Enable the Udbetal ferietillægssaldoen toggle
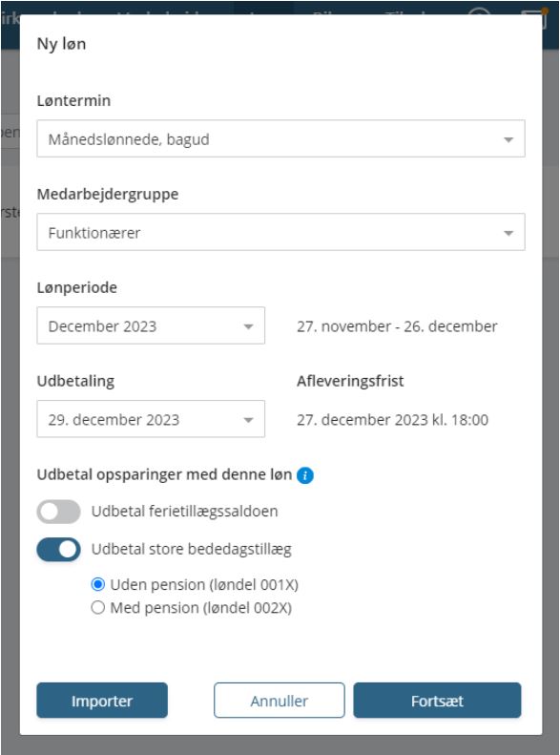 [59, 512]
